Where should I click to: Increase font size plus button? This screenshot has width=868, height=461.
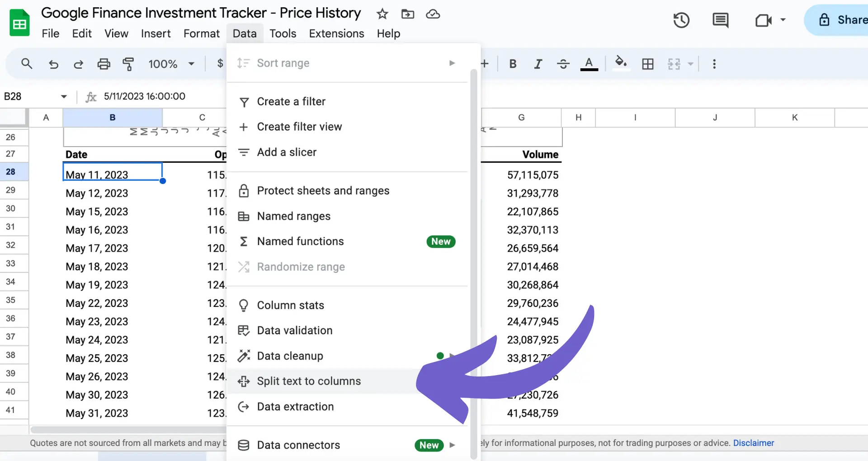[x=485, y=64]
